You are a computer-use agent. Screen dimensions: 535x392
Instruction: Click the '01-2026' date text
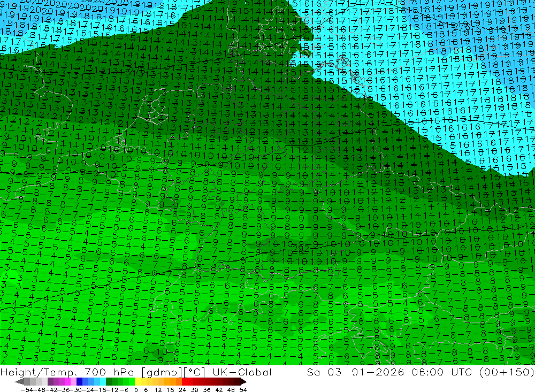(x=378, y=372)
